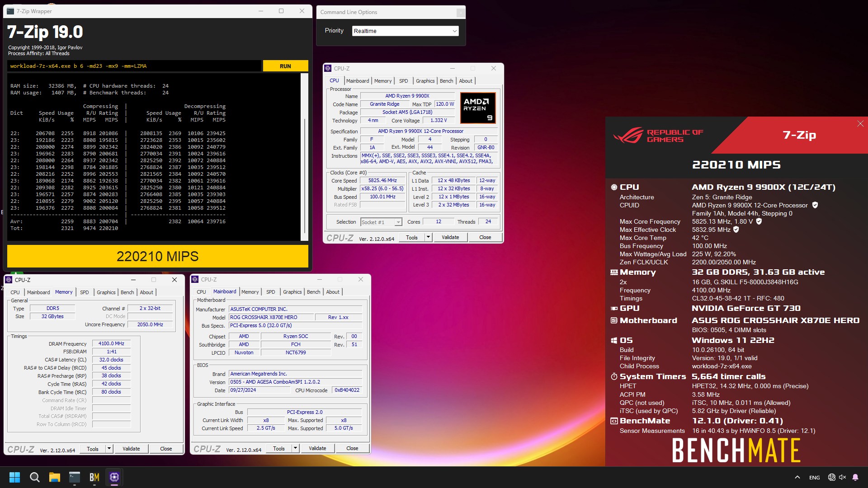Image resolution: width=868 pixels, height=488 pixels.
Task: Switch to Memory tab in top CPU-Z
Action: click(x=383, y=81)
